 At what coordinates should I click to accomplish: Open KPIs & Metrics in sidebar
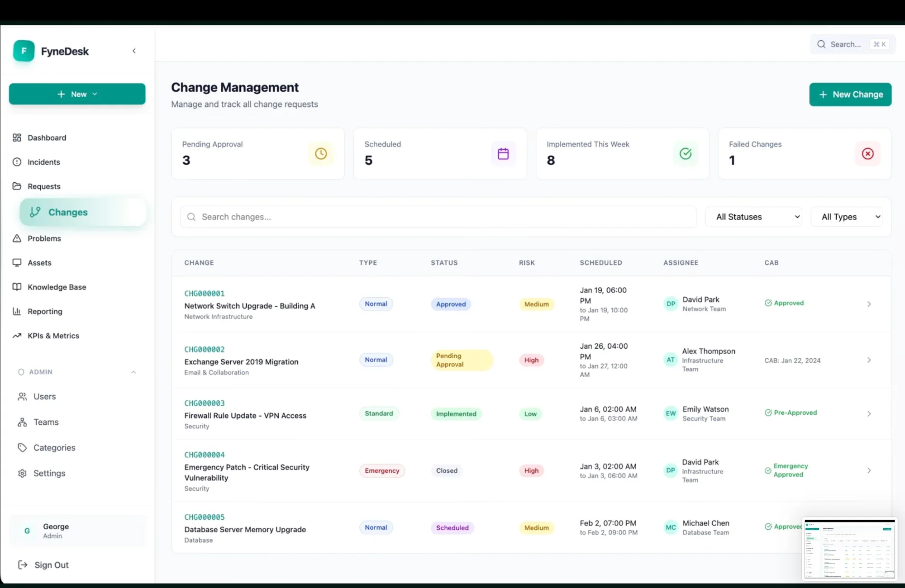(53, 336)
